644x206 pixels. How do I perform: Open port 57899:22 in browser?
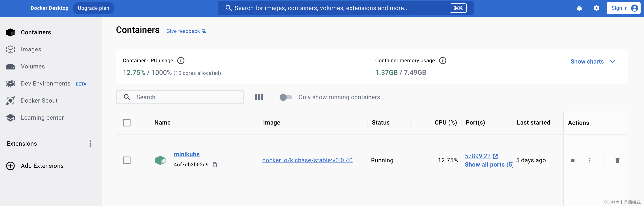477,156
